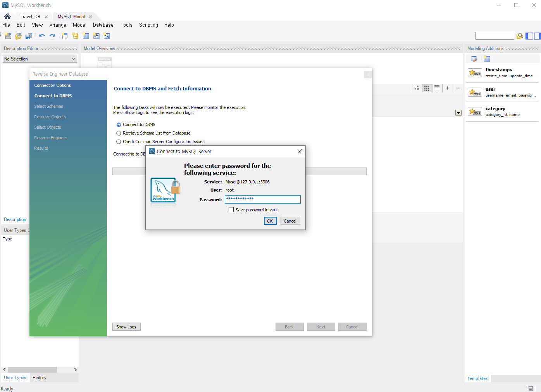541x392 pixels.
Task: Open a model file via folder icon
Action: (x=18, y=36)
